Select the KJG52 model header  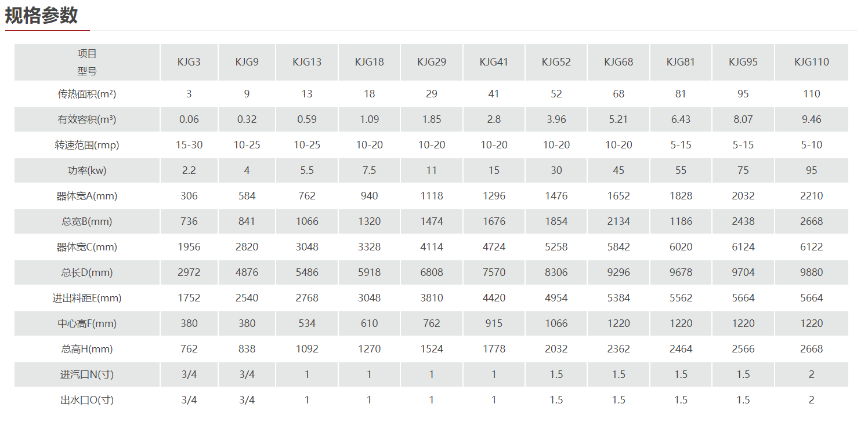[556, 62]
